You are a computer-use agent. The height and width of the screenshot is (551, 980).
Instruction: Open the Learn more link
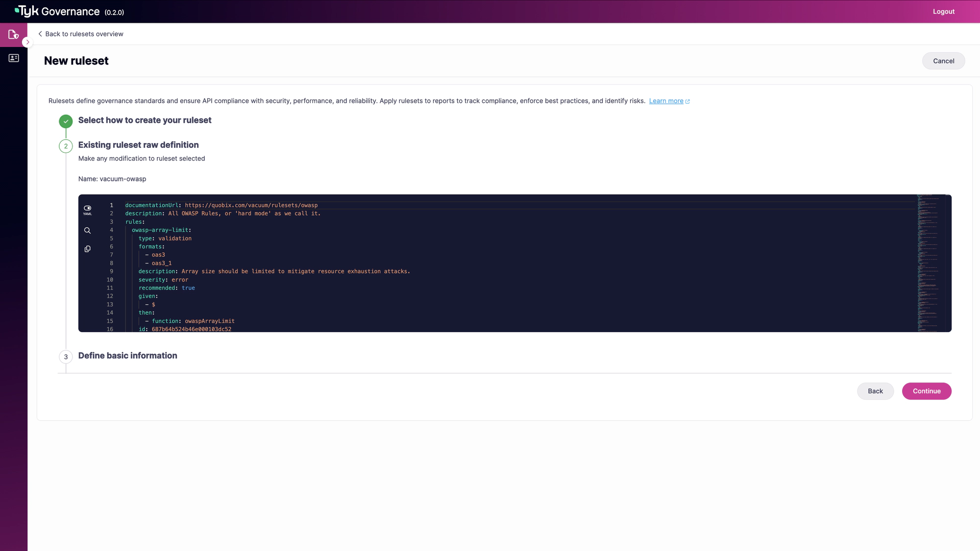666,101
